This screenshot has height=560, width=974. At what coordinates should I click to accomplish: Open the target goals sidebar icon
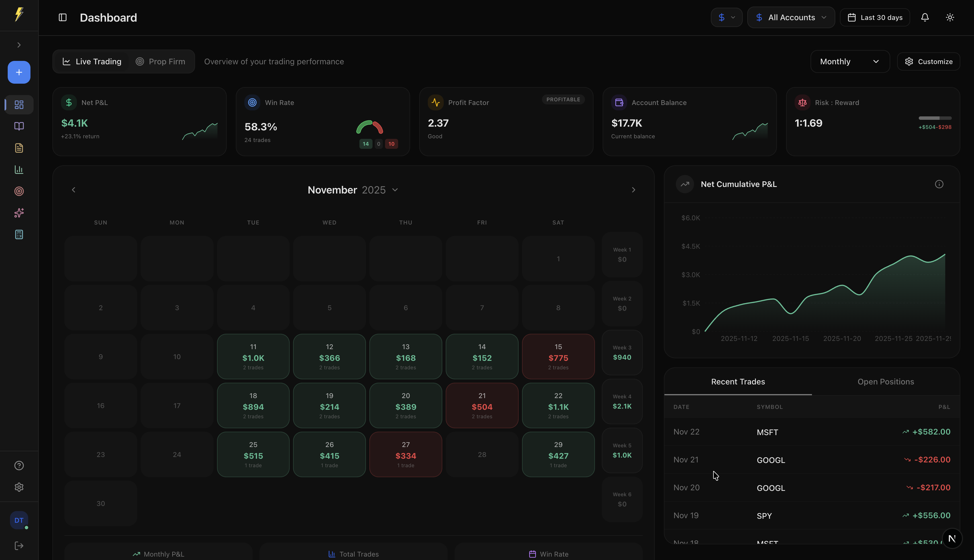(19, 191)
